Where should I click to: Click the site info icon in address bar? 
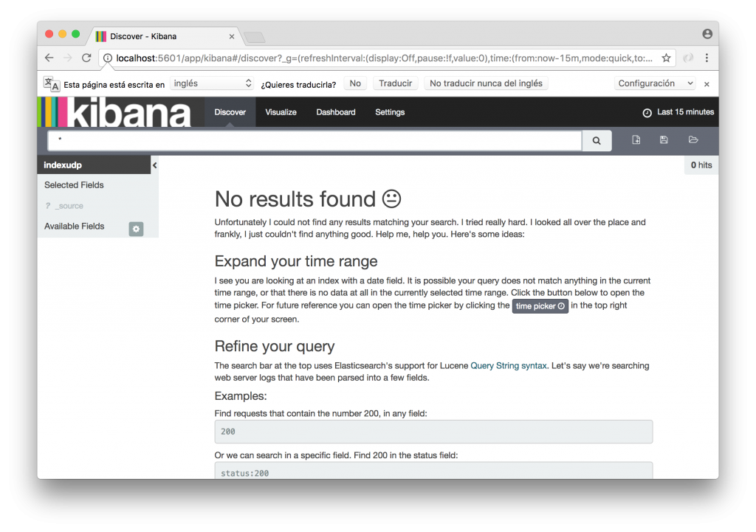(x=108, y=58)
